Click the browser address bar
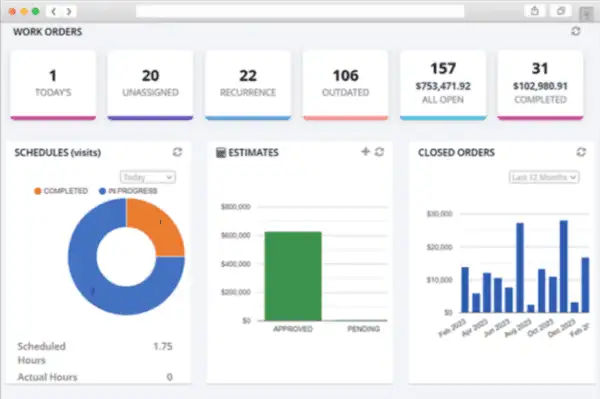 (x=300, y=11)
